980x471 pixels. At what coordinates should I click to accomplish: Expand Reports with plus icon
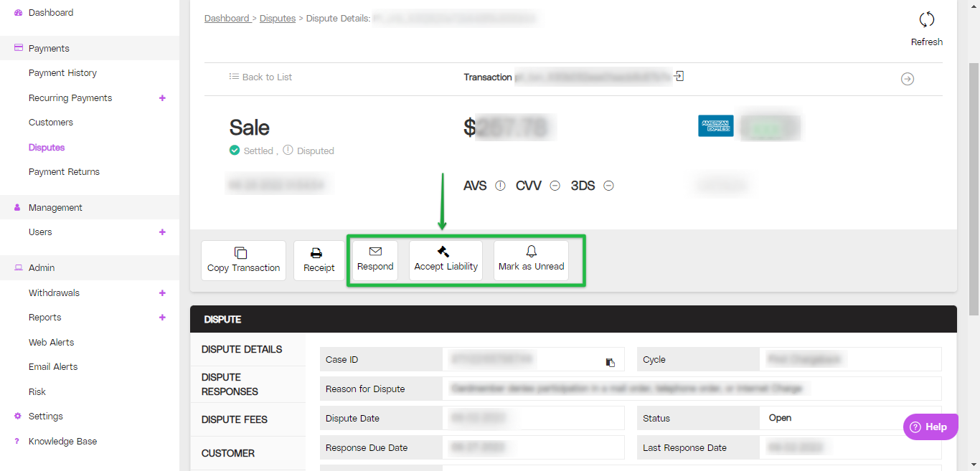click(162, 318)
